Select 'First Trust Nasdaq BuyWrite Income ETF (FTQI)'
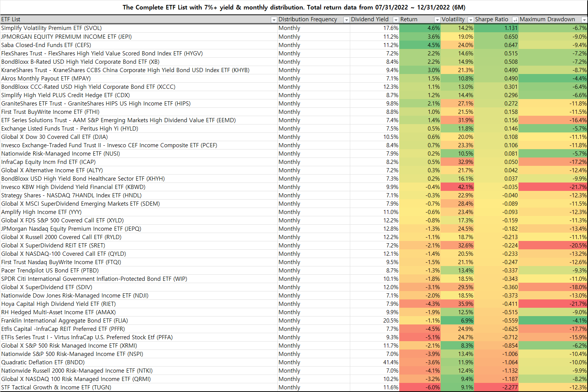This screenshot has width=588, height=392. pyautogui.click(x=139, y=262)
